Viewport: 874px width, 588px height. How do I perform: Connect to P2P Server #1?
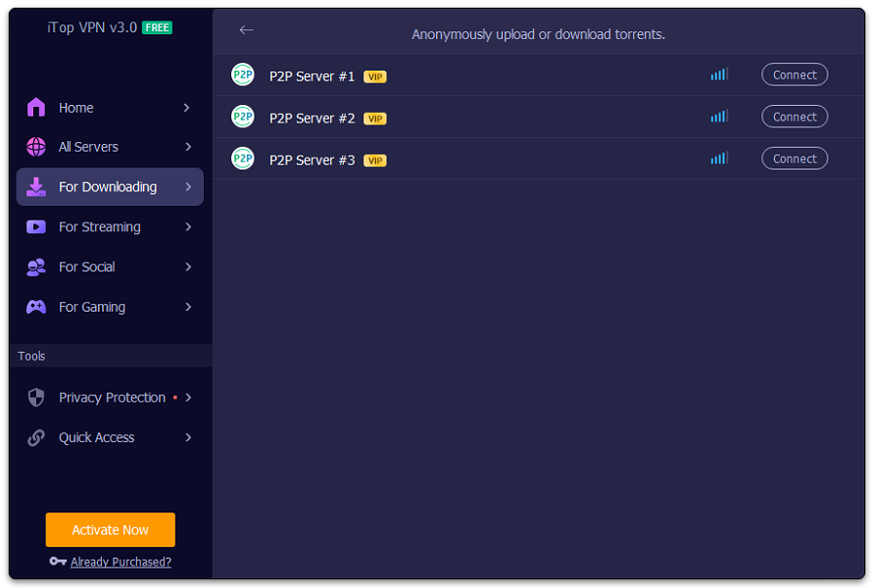tap(794, 74)
